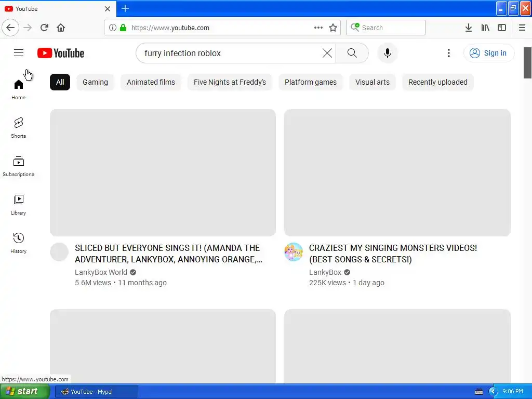Bookmark this page with the star icon

tap(333, 28)
